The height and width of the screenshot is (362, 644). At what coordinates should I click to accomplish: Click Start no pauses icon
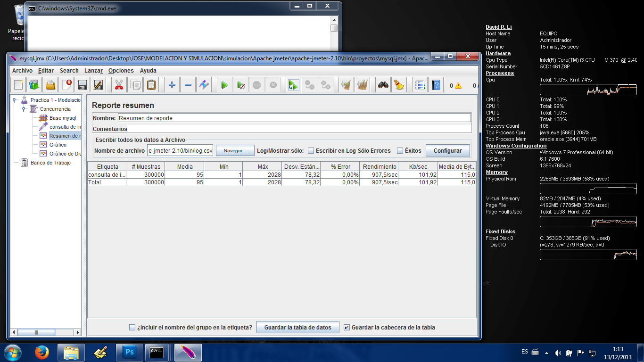pos(241,85)
